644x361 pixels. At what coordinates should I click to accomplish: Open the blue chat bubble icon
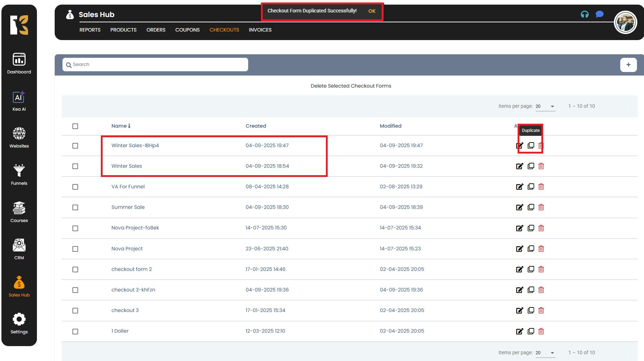pos(599,15)
